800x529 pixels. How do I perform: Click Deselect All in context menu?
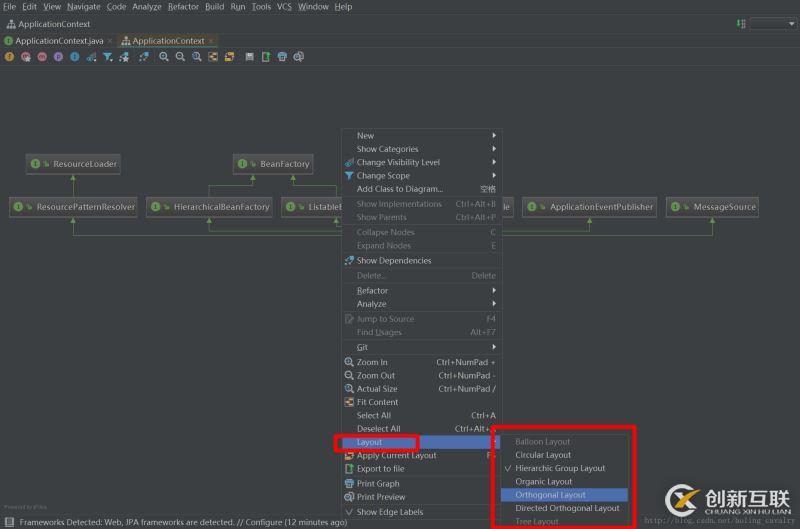pos(420,428)
